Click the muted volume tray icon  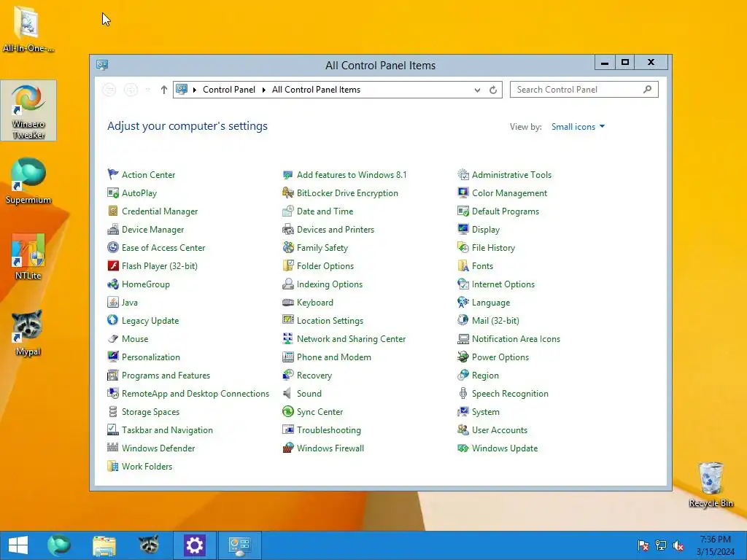678,545
